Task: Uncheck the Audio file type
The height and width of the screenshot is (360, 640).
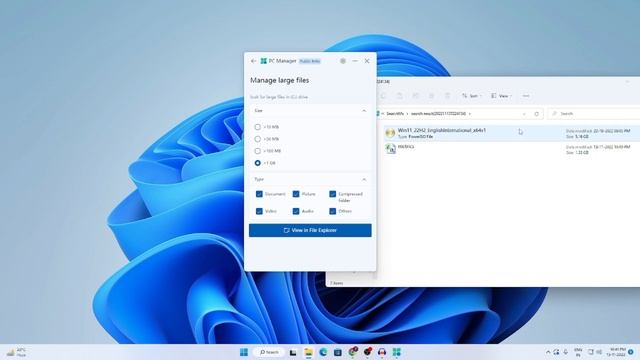Action: [296, 211]
